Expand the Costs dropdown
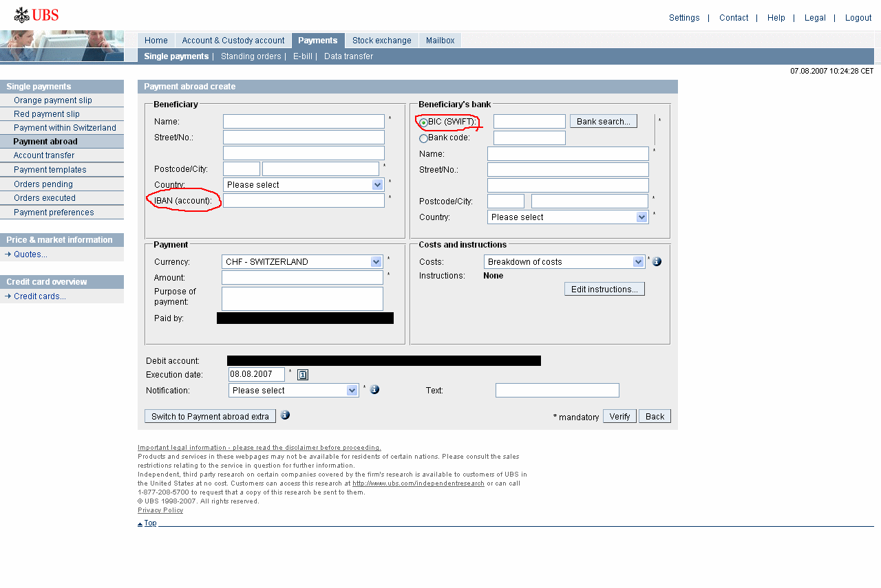This screenshot has height=588, width=881. point(564,261)
